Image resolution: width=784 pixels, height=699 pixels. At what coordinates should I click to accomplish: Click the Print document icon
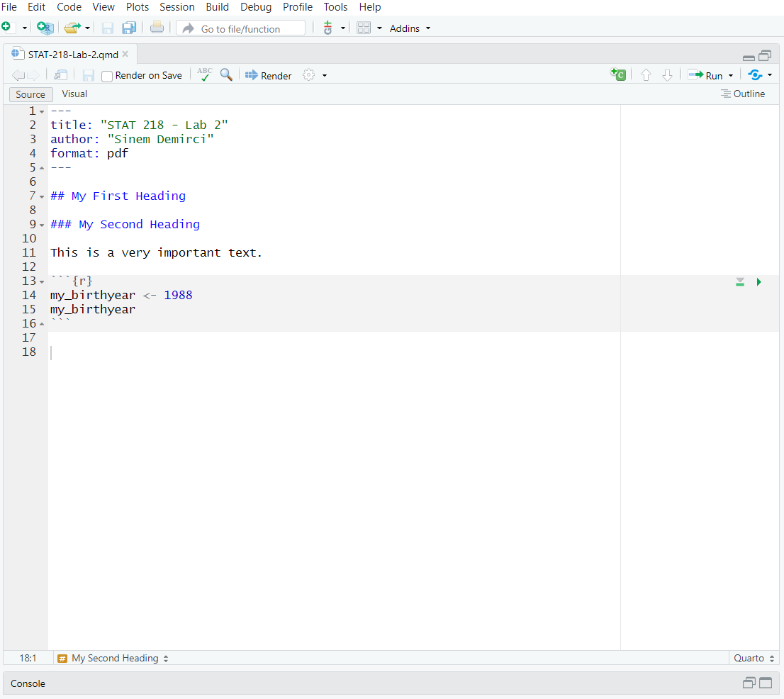coord(157,28)
